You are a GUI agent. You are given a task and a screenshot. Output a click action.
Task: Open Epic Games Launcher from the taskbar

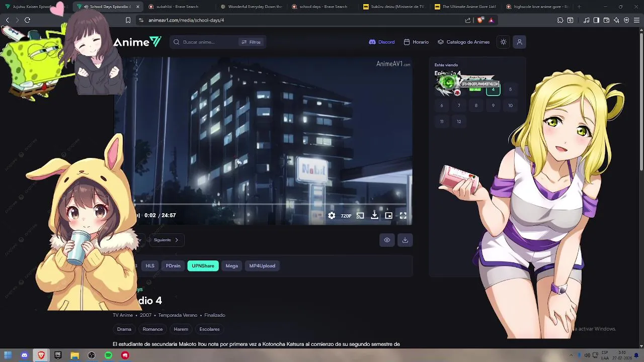coord(58,355)
